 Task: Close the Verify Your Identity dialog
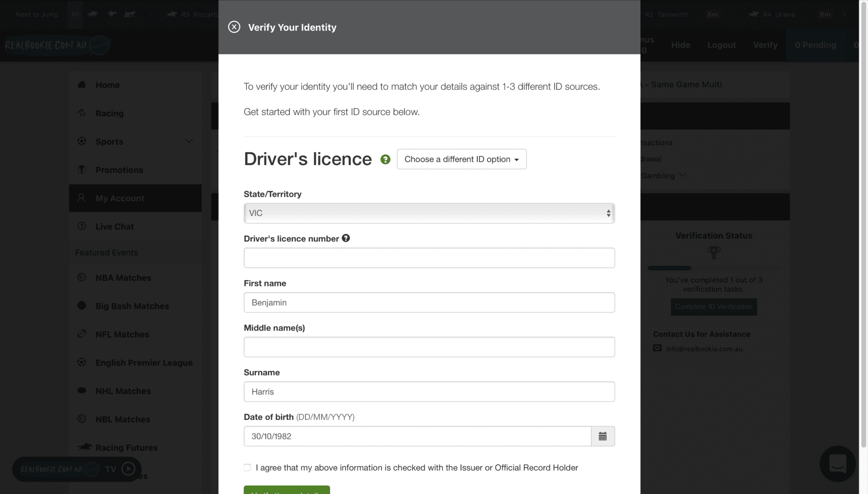[x=234, y=27]
